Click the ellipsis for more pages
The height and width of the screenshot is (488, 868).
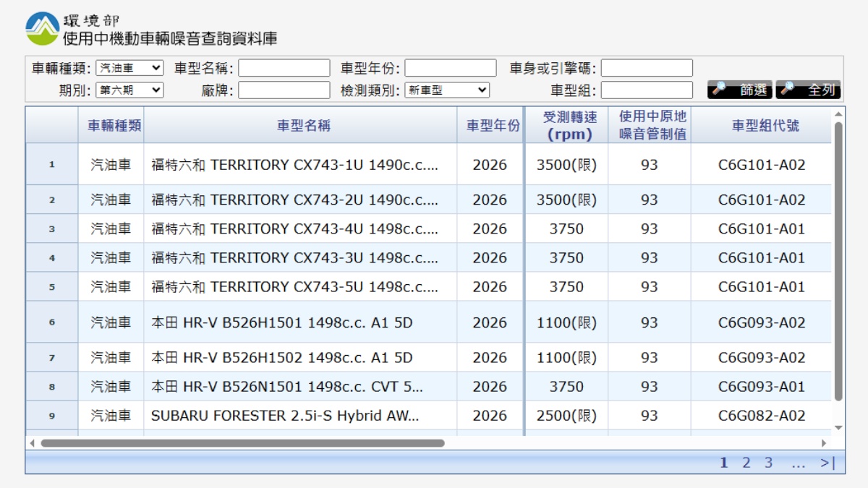pyautogui.click(x=798, y=463)
